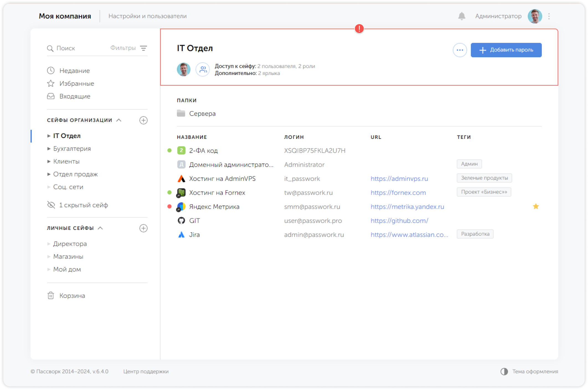Image resolution: width=588 pixels, height=390 pixels.
Task: Select Избранные in the sidebar
Action: [76, 84]
